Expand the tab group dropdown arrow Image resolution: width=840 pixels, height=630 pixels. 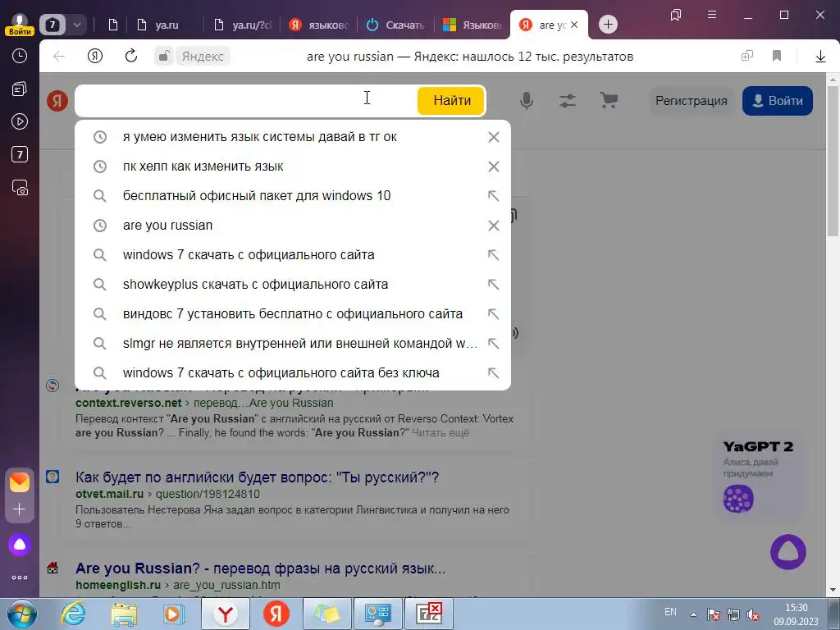pos(76,24)
